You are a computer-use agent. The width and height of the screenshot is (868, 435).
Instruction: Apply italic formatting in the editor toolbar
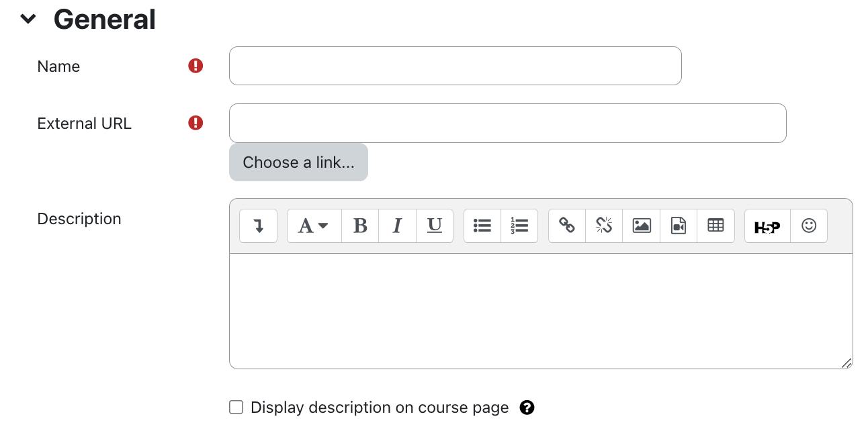point(397,226)
